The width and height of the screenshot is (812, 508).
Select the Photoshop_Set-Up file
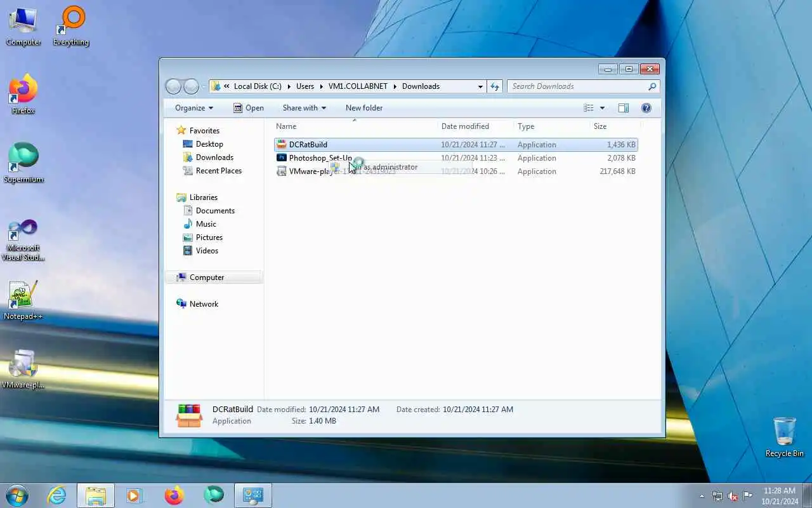point(455,158)
